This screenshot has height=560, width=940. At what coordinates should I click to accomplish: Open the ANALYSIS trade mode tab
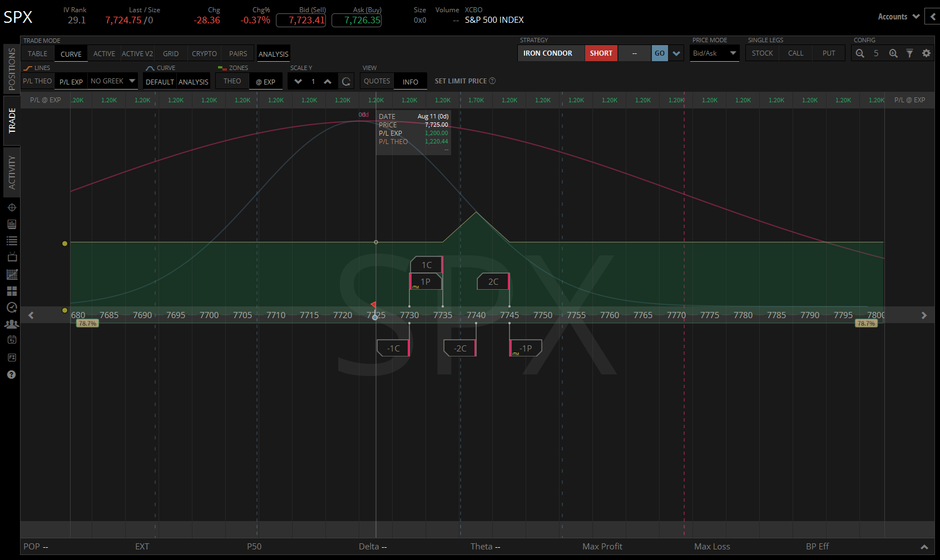click(x=274, y=54)
